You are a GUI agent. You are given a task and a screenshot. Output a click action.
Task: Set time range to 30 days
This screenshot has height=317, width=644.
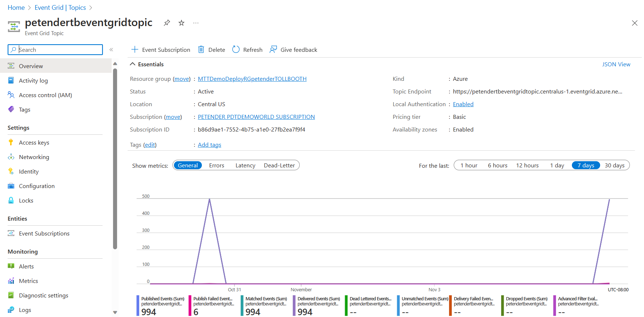615,165
